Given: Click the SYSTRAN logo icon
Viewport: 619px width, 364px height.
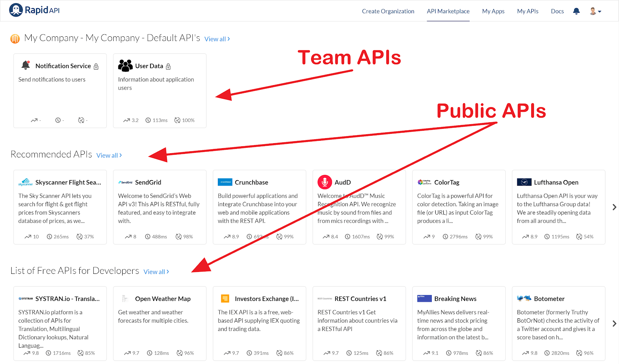Looking at the screenshot, I should coord(26,299).
